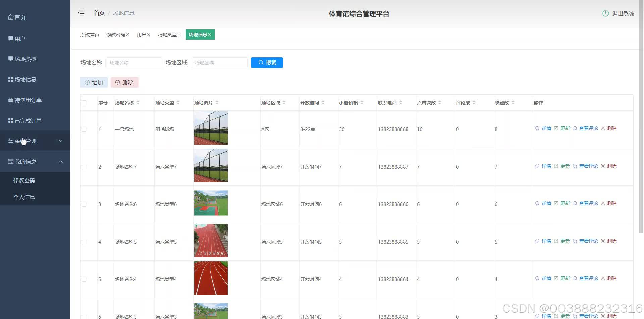Sort by 评论数 column arrows
Screen dimensions: 644x319
(x=474, y=103)
